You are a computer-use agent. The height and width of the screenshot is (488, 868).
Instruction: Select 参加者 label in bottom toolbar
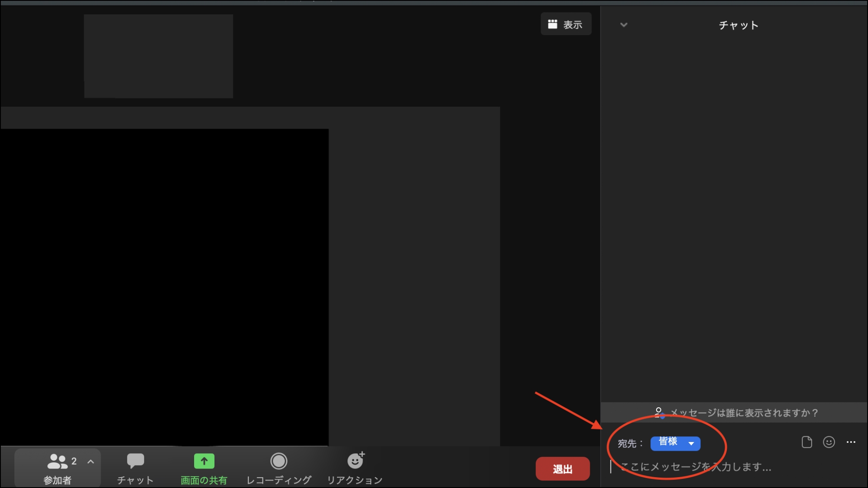tap(57, 479)
